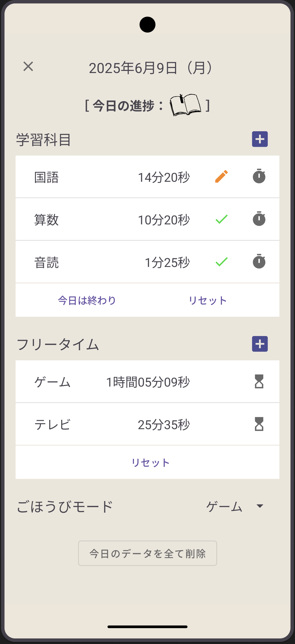Tap the open book progress icon
Viewport: 295px width, 644px height.
(185, 105)
